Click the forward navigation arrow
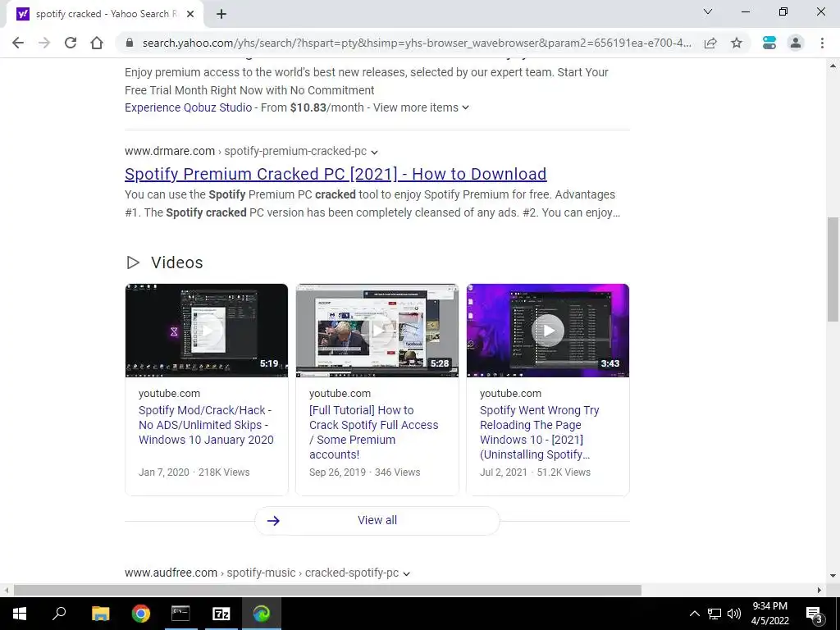This screenshot has width=840, height=630. [44, 43]
